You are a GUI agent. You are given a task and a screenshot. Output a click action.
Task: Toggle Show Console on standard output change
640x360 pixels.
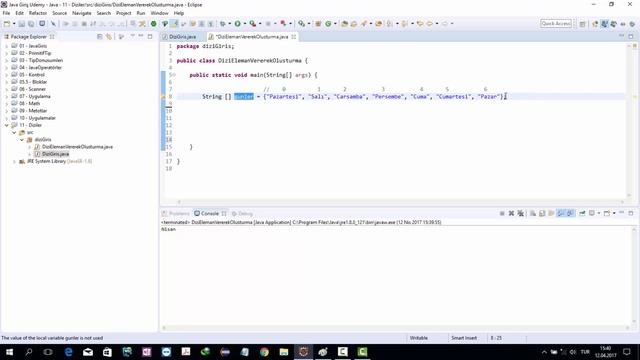click(x=561, y=213)
